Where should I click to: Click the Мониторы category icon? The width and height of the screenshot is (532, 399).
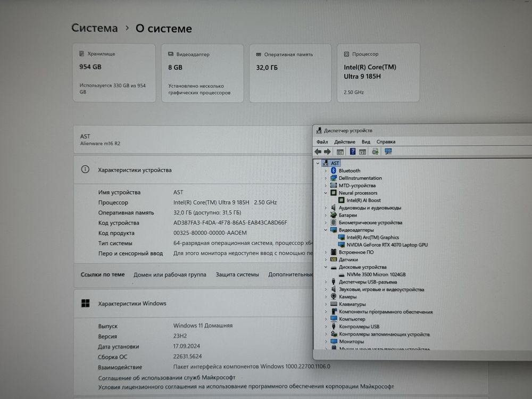point(334,342)
